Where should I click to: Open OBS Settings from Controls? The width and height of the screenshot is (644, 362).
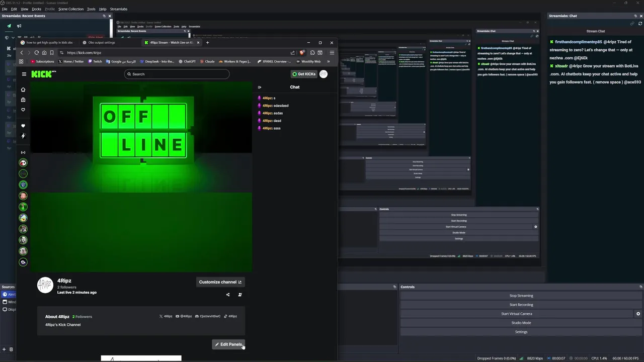coord(521,332)
